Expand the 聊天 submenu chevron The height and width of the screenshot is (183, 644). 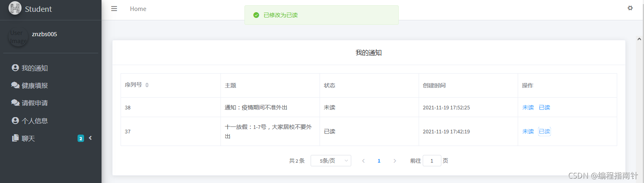(x=90, y=138)
